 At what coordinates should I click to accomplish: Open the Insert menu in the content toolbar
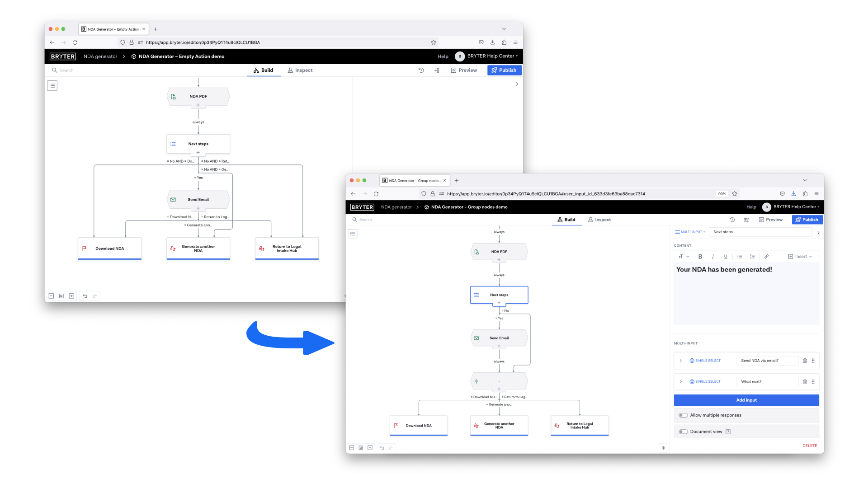tap(800, 256)
